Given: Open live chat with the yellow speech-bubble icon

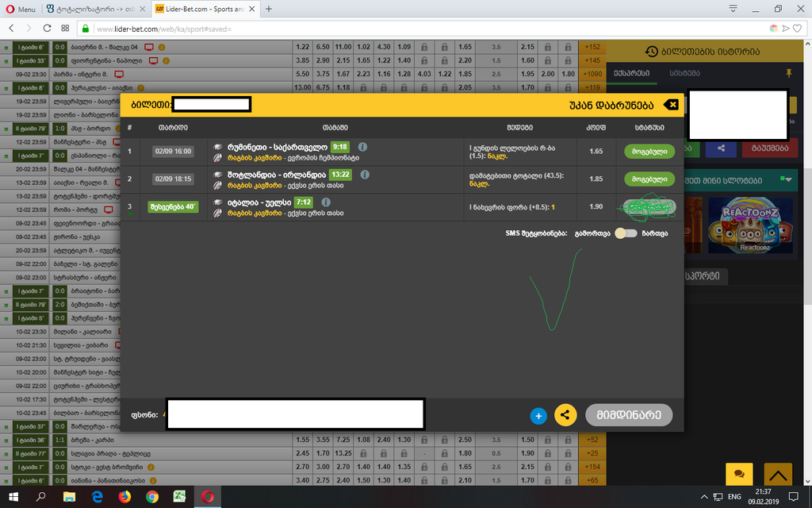Looking at the screenshot, I should click(x=740, y=474).
